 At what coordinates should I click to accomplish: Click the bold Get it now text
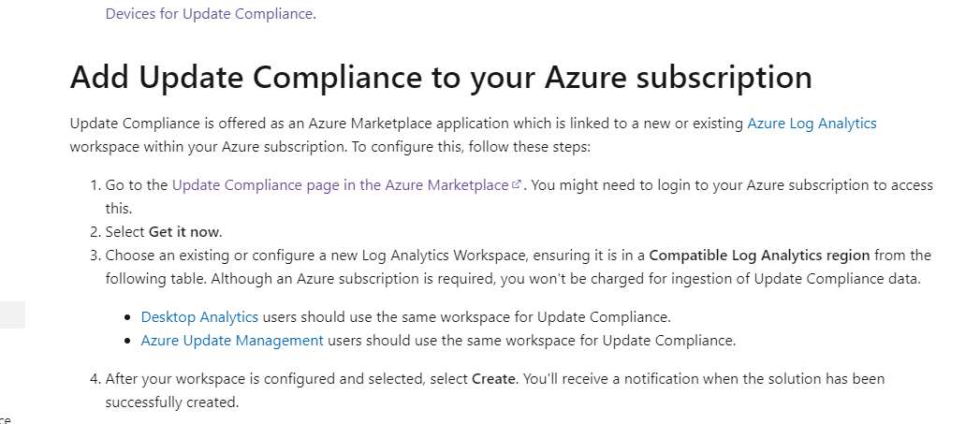pos(184,232)
